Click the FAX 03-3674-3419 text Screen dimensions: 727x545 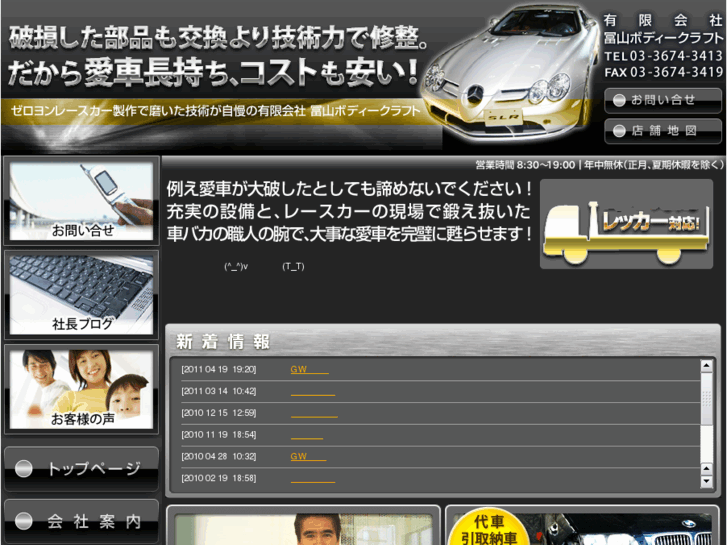[x=663, y=72]
